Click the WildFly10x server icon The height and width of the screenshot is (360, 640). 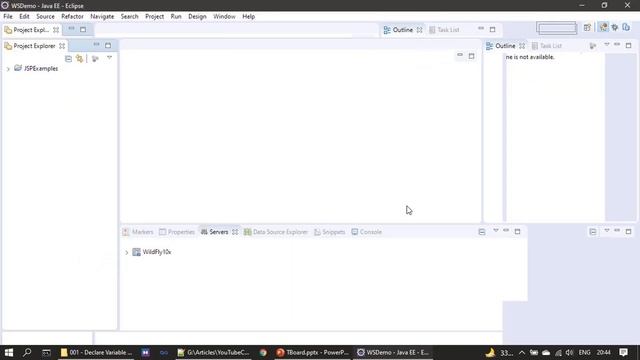[136, 252]
